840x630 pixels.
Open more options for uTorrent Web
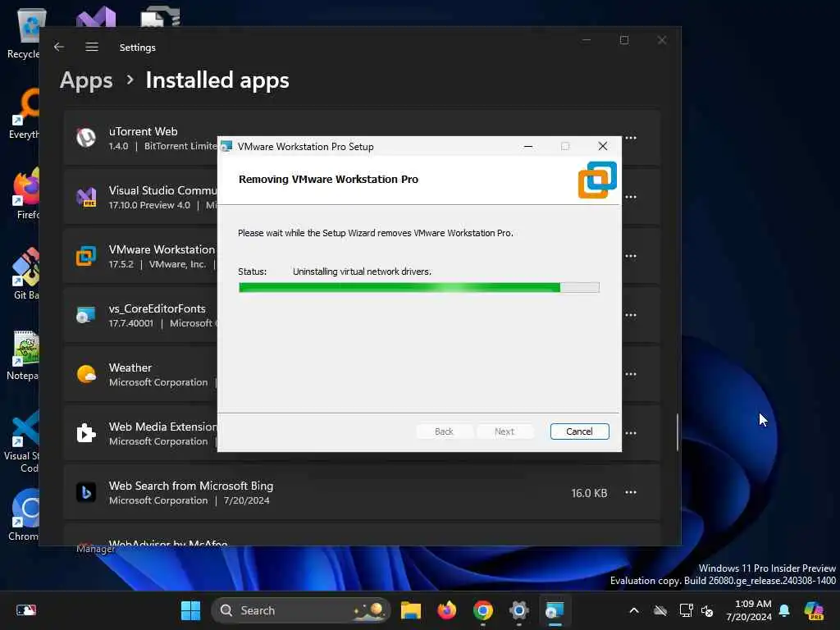[631, 138]
